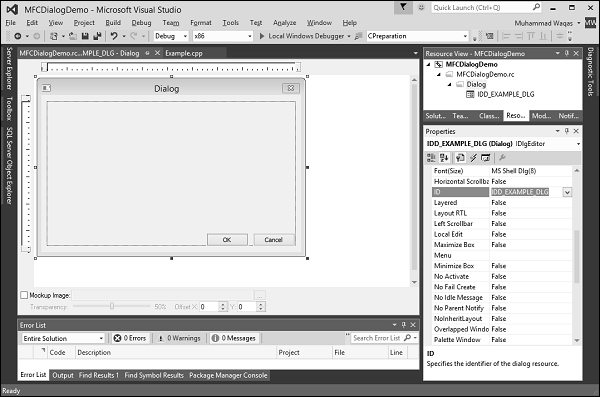This screenshot has height=397, width=600.
Task: Show control events lightning icon
Action: [x=473, y=158]
